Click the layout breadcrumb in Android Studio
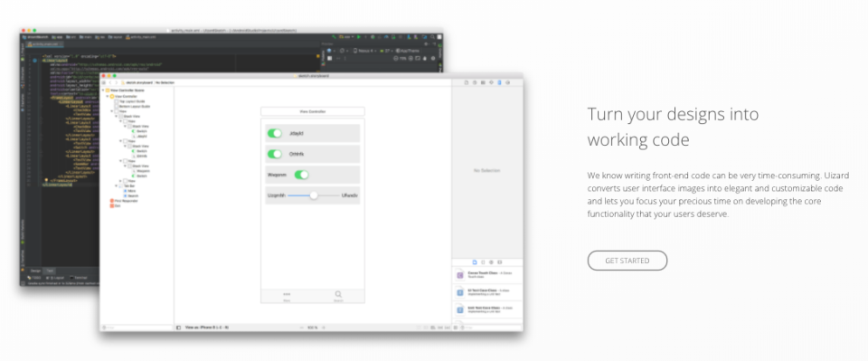 [115, 37]
